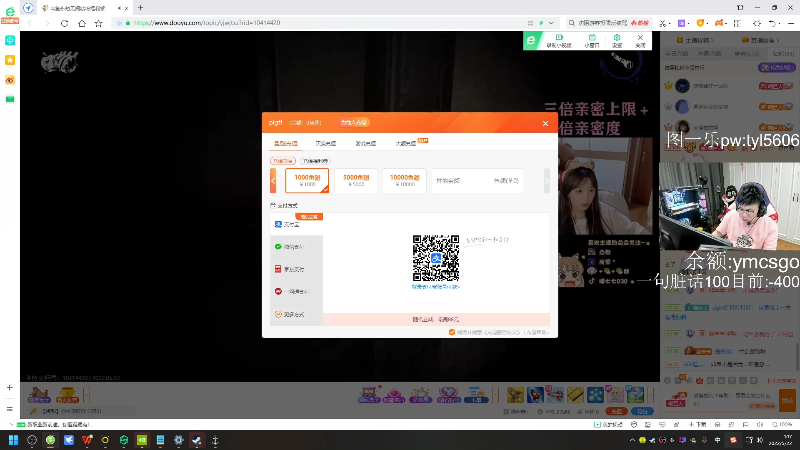This screenshot has width=800, height=450.
Task: Click the custom amount input field
Action: pyautogui.click(x=477, y=181)
